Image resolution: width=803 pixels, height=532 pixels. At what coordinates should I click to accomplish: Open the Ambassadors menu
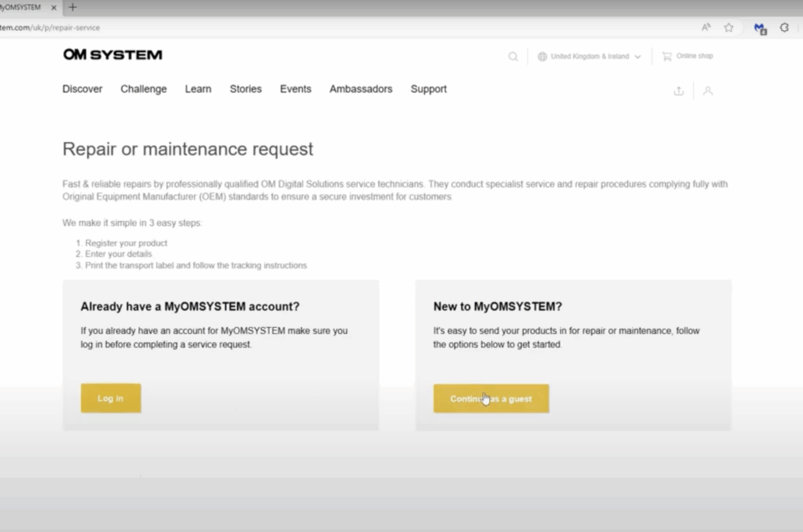click(x=361, y=90)
